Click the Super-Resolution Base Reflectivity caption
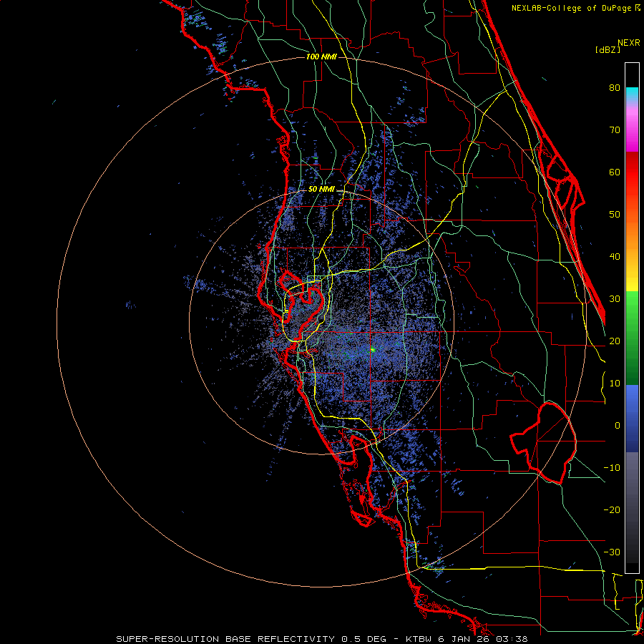 pyautogui.click(x=321, y=639)
